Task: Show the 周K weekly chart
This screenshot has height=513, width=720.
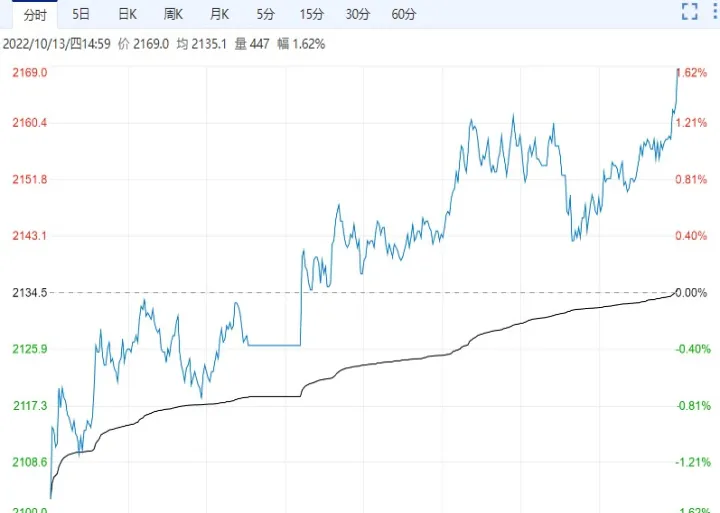Action: [x=173, y=14]
